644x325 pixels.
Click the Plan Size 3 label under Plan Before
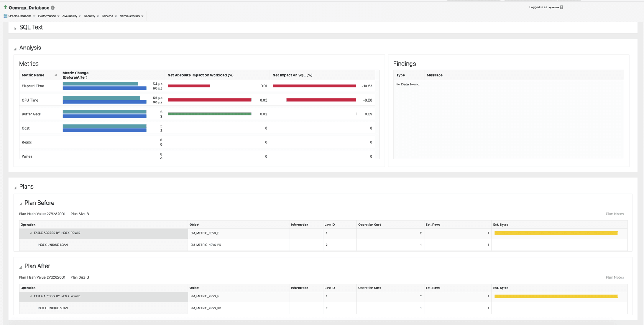pyautogui.click(x=80, y=214)
